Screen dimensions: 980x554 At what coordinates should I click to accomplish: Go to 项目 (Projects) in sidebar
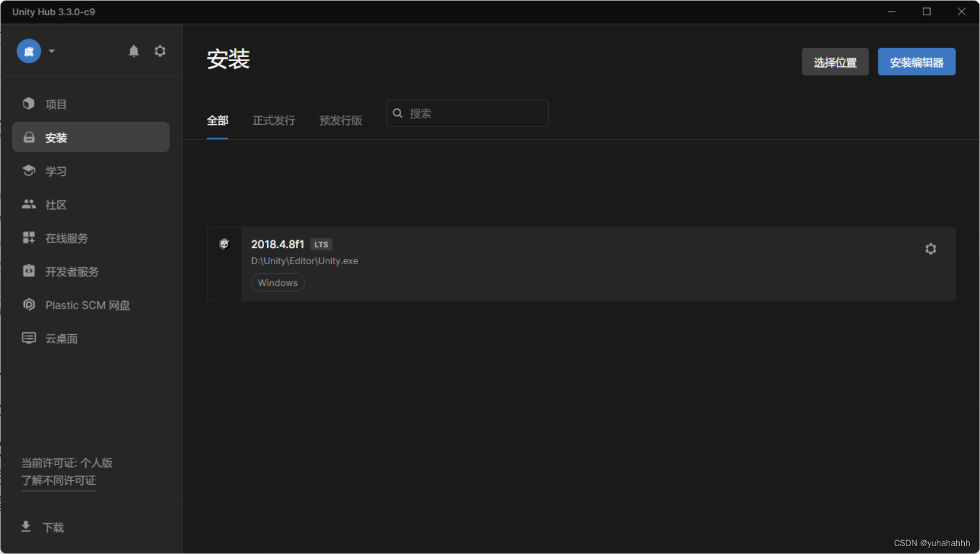click(91, 104)
